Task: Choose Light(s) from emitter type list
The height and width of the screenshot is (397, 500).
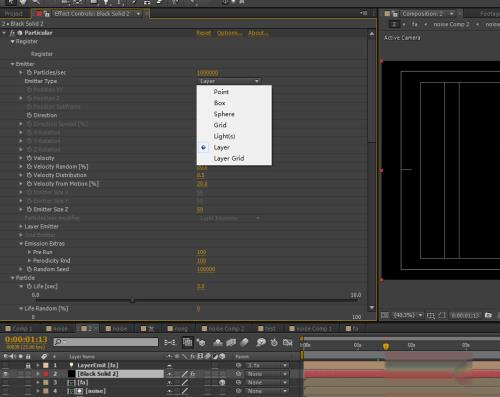Action: click(224, 136)
